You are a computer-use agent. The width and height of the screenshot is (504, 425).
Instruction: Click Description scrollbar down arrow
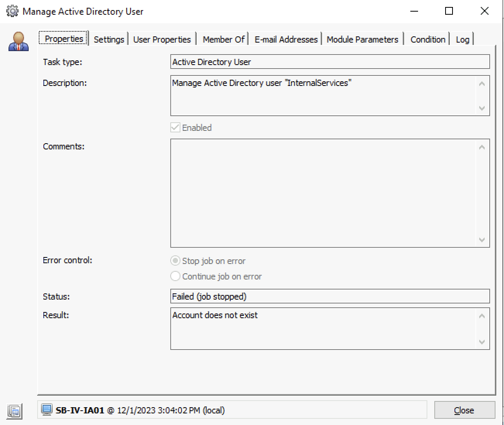point(482,108)
